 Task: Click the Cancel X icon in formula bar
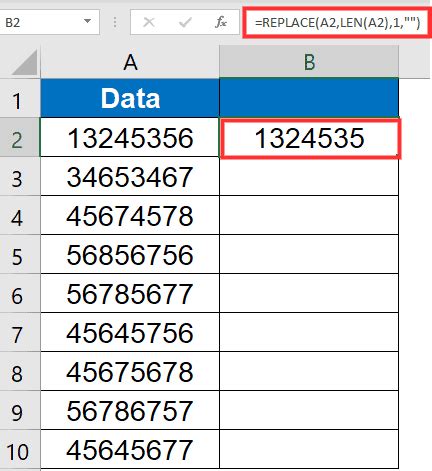149,22
